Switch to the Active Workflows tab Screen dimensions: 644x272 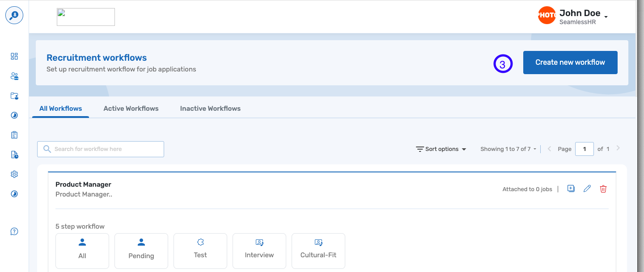131,108
